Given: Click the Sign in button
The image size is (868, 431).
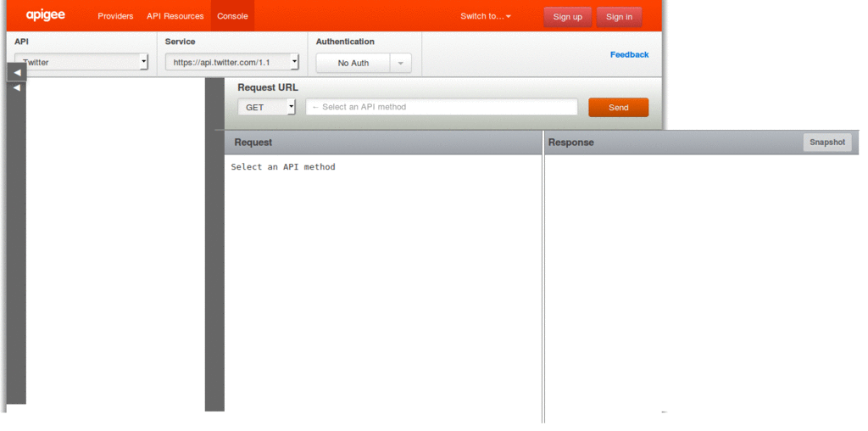Looking at the screenshot, I should click(x=619, y=17).
